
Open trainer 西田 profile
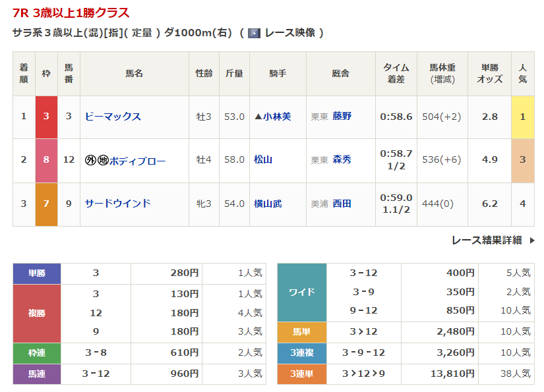click(342, 204)
